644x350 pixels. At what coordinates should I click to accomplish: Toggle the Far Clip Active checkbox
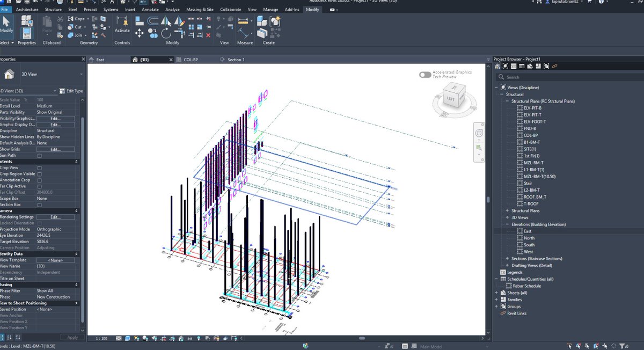[39, 186]
